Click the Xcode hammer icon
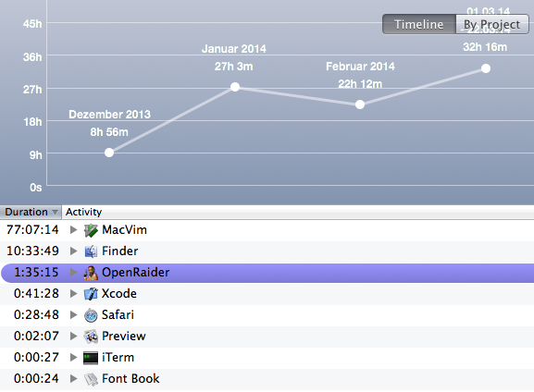534x392 pixels. click(91, 294)
